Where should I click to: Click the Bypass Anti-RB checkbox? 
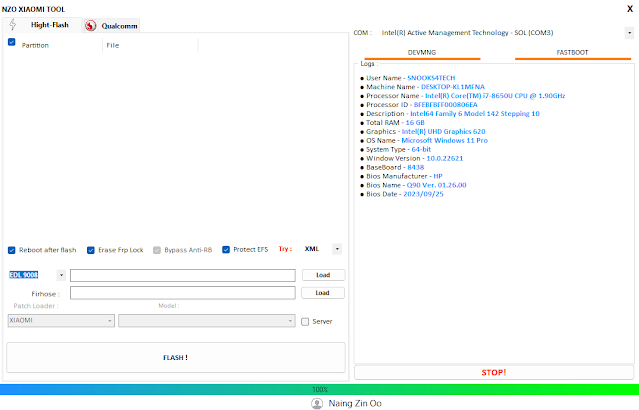pyautogui.click(x=157, y=250)
